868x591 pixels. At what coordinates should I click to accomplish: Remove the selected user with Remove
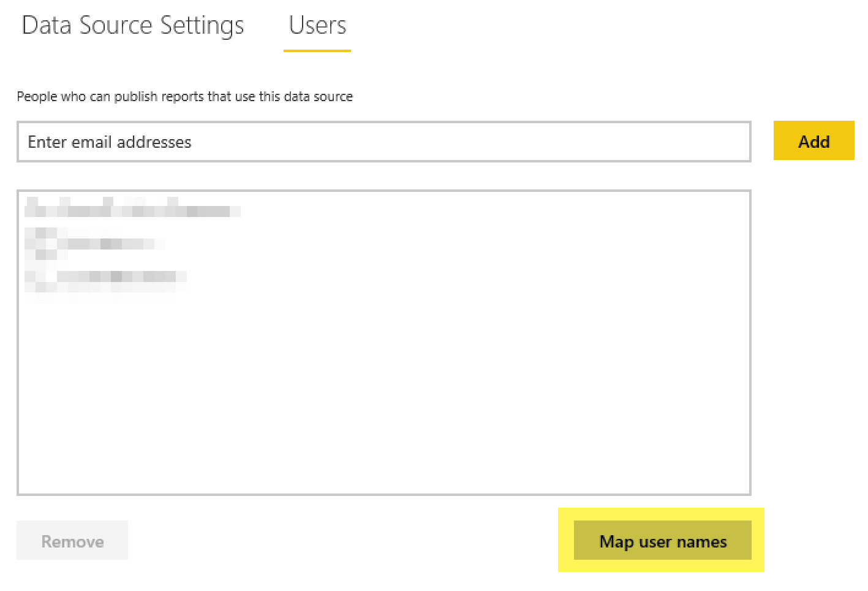tap(72, 541)
